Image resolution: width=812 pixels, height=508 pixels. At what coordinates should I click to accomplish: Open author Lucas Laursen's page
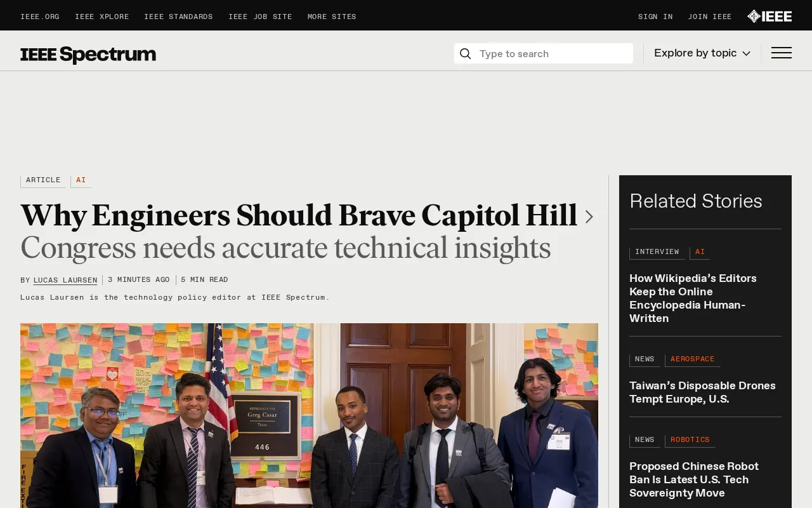[x=65, y=280]
